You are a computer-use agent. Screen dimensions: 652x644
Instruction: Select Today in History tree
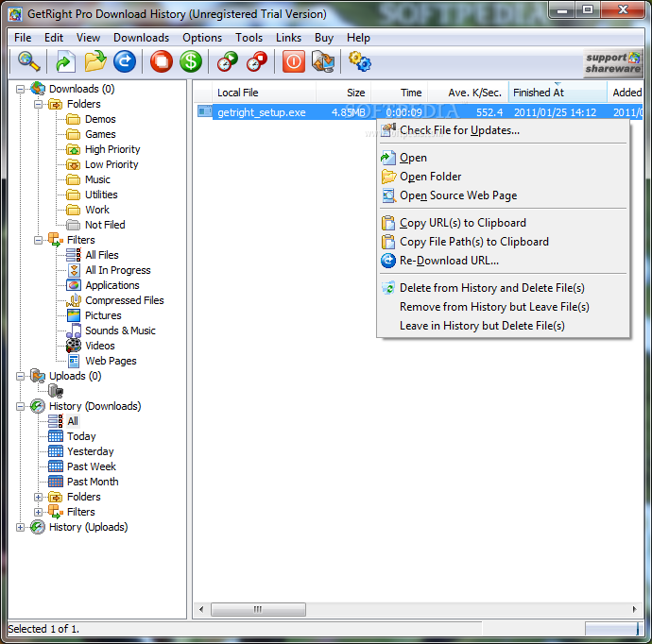point(81,436)
